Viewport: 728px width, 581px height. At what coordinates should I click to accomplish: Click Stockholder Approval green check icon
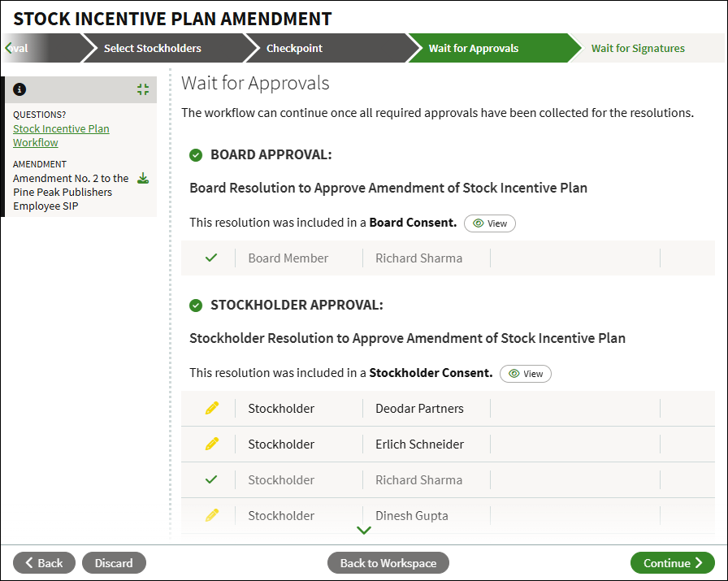[x=196, y=306]
